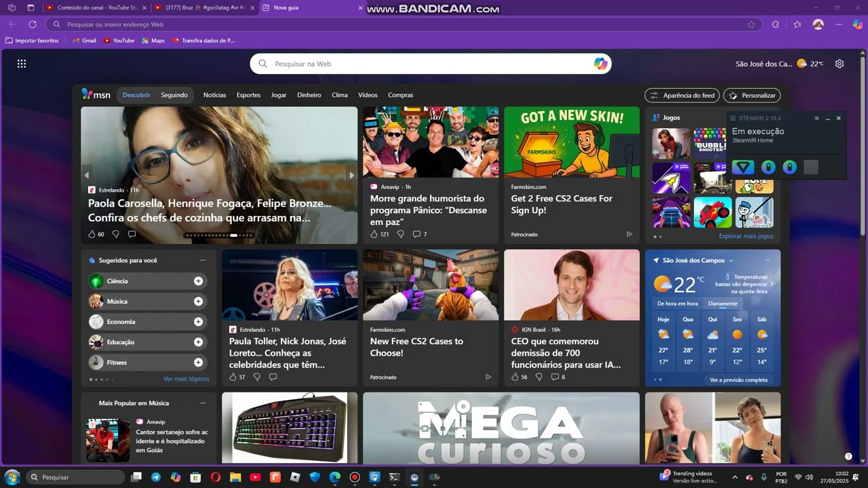Refresh the browser page
Image resolution: width=868 pixels, height=488 pixels.
tap(33, 24)
